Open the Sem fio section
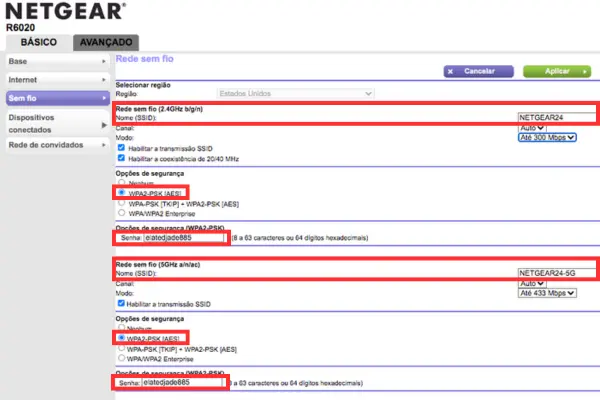 (x=58, y=98)
